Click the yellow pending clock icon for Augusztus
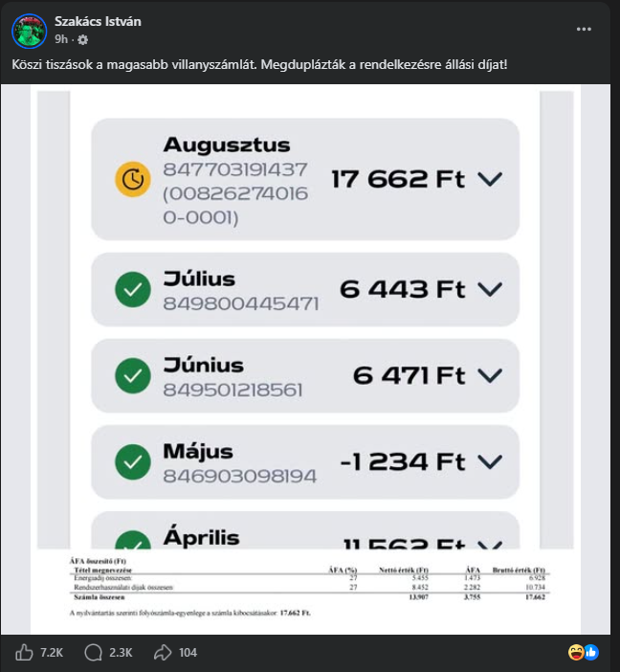 tap(133, 179)
